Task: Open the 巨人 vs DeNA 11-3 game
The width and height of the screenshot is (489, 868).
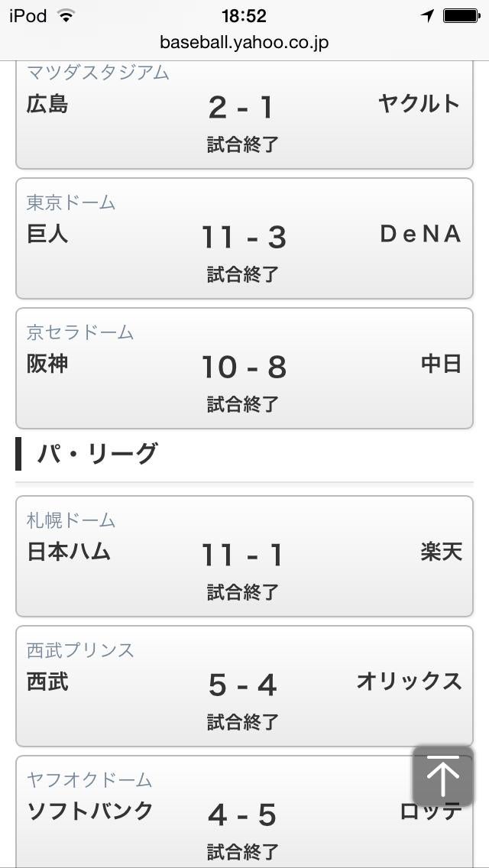Action: (x=244, y=238)
